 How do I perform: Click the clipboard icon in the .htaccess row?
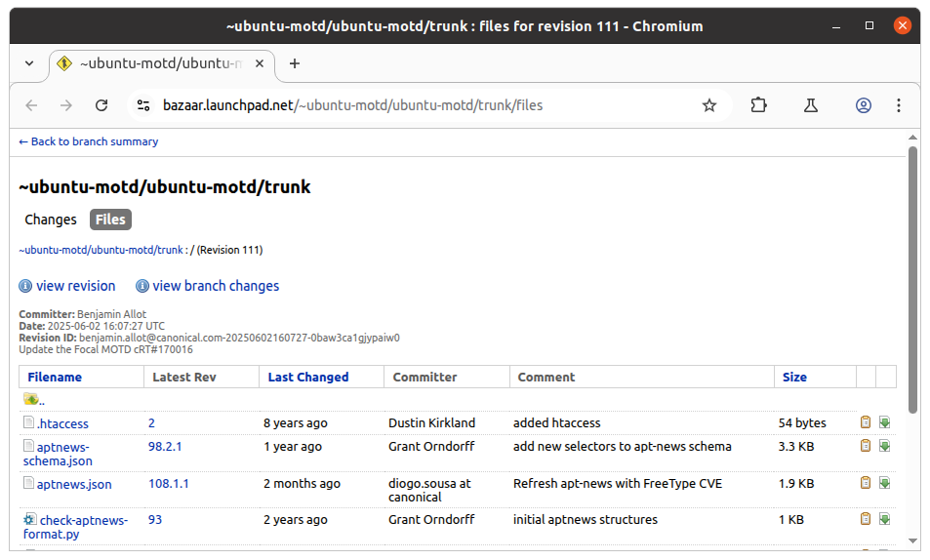click(865, 422)
